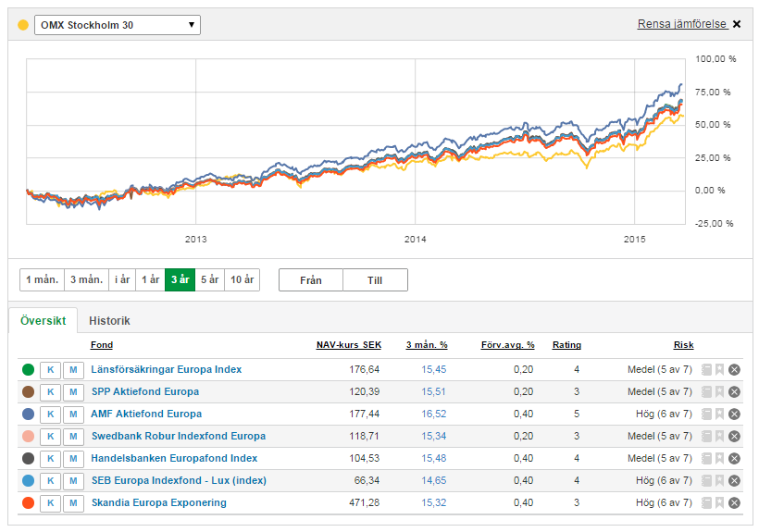Bookmark the SPP Aktiefond Europa fund
This screenshot has height=532, width=759.
pyautogui.click(x=719, y=392)
